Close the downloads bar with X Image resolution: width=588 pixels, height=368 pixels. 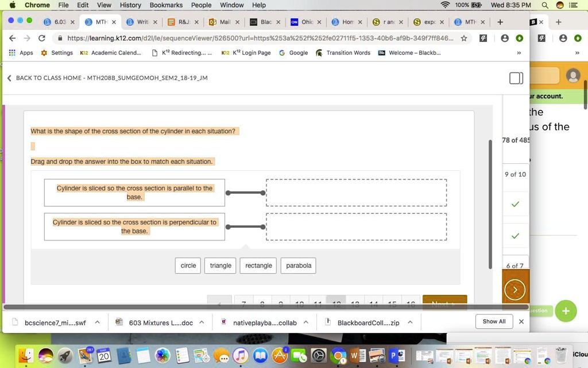pos(521,321)
